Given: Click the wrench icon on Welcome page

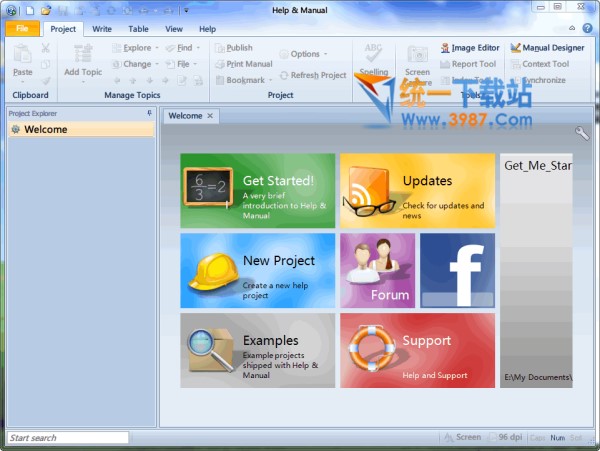Looking at the screenshot, I should click(582, 133).
